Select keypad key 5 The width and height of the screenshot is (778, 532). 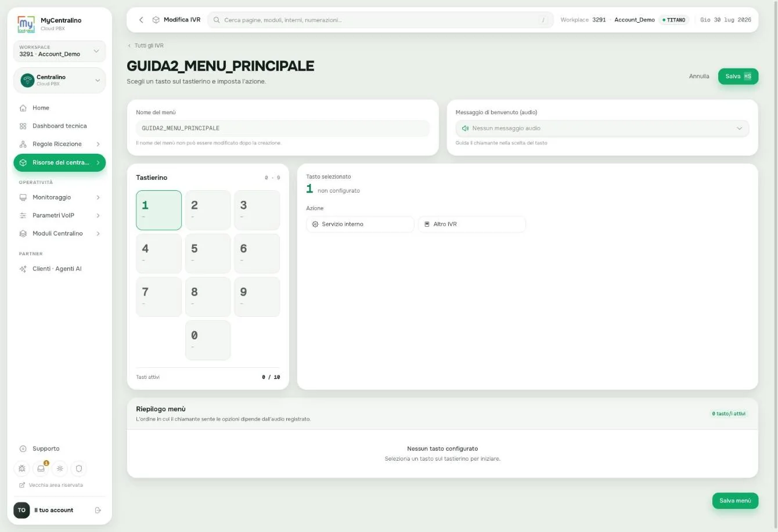tap(208, 254)
